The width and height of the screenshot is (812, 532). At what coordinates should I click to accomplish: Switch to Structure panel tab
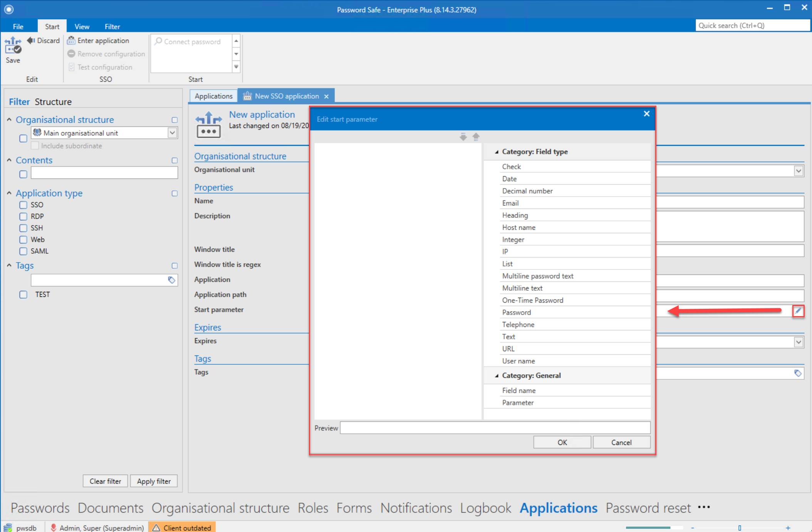click(53, 102)
